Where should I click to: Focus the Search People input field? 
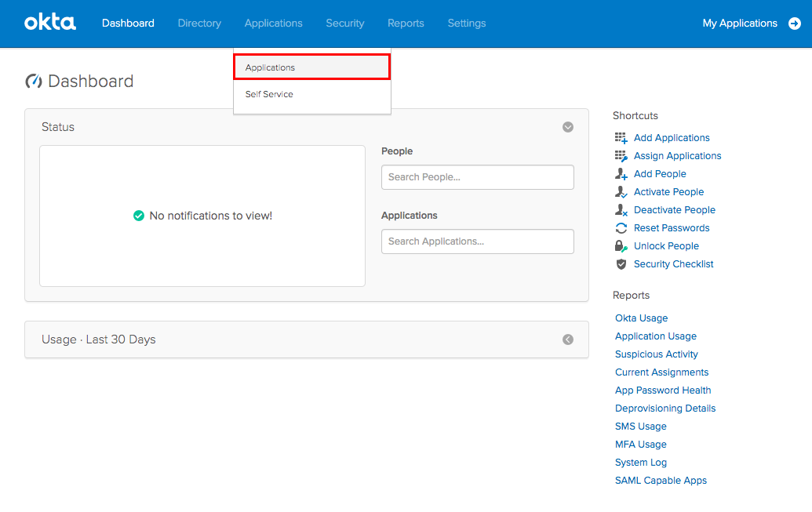tap(477, 177)
